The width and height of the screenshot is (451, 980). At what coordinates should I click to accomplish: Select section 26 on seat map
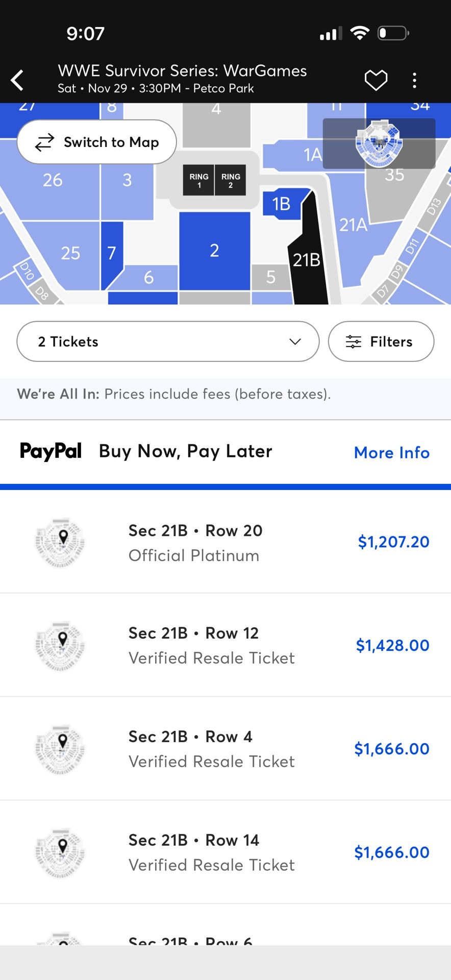[x=53, y=180]
